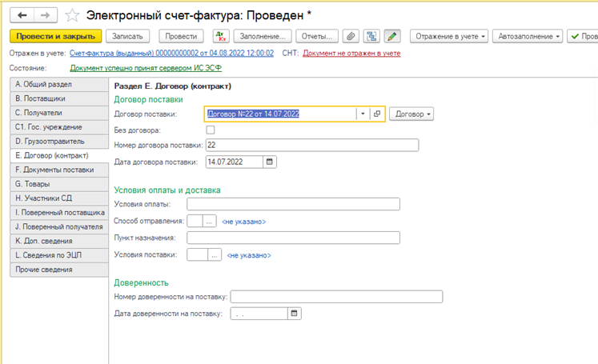This screenshot has width=598, height=364.
Task: Open the Дт/Кт postings icon
Action: [x=222, y=36]
